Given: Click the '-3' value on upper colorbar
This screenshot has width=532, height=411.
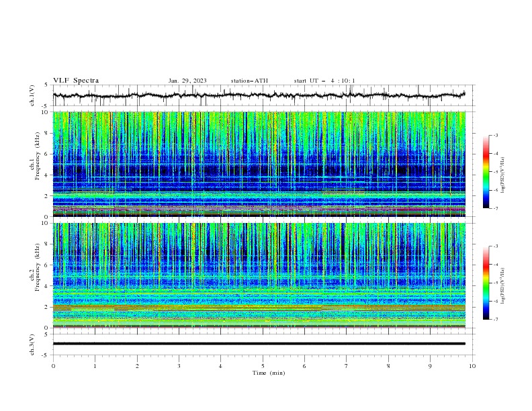Looking at the screenshot, I should (495, 135).
